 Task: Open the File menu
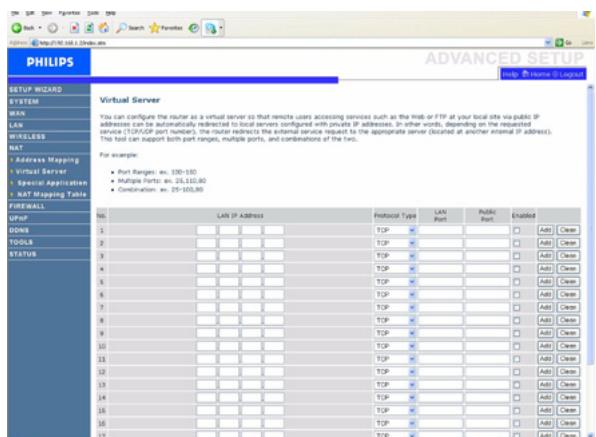(x=15, y=13)
